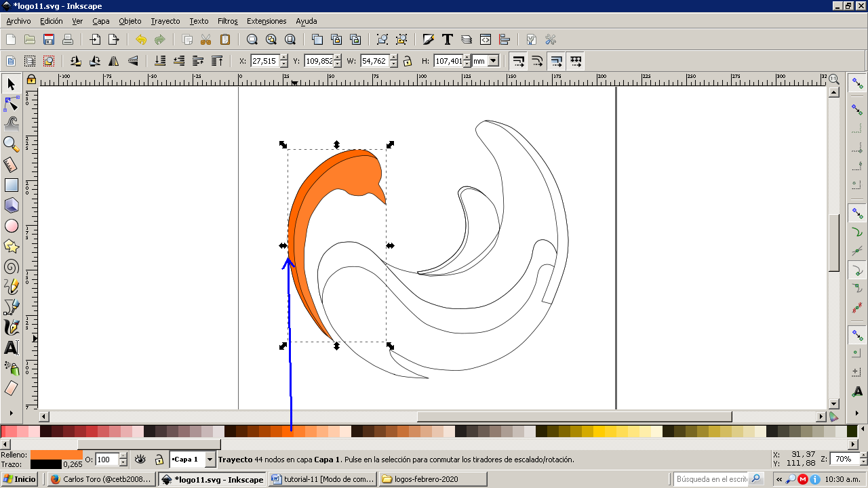
Task: Click the orange Relleno fill swatch
Action: click(56, 454)
